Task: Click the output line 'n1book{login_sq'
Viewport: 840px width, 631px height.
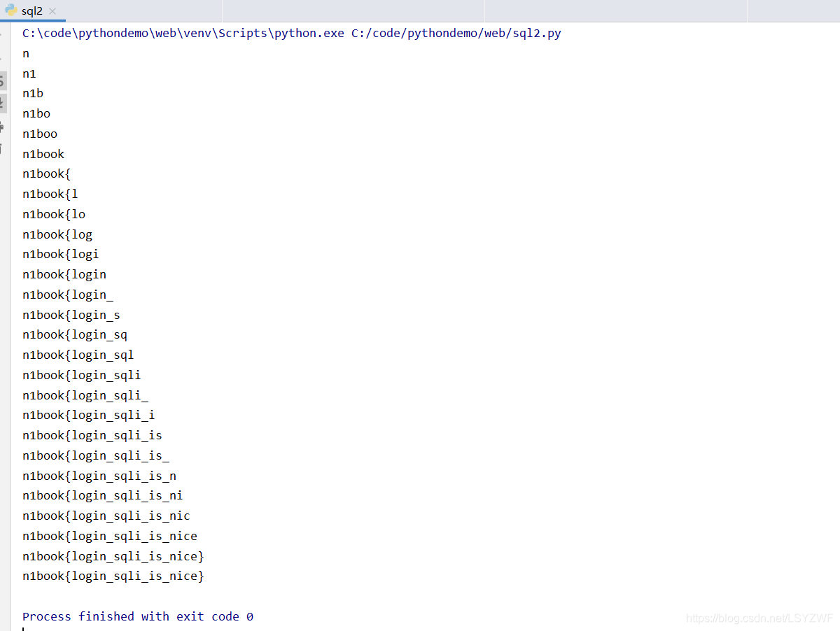Action: pos(75,334)
